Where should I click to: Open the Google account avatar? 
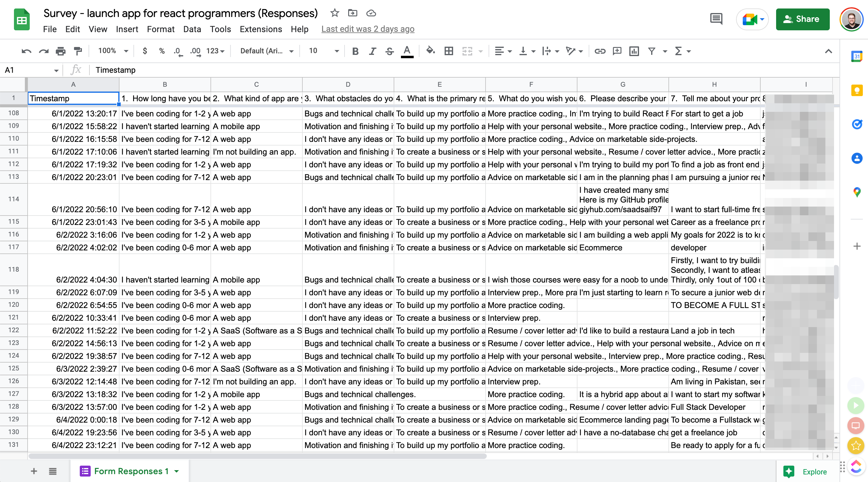(x=851, y=19)
